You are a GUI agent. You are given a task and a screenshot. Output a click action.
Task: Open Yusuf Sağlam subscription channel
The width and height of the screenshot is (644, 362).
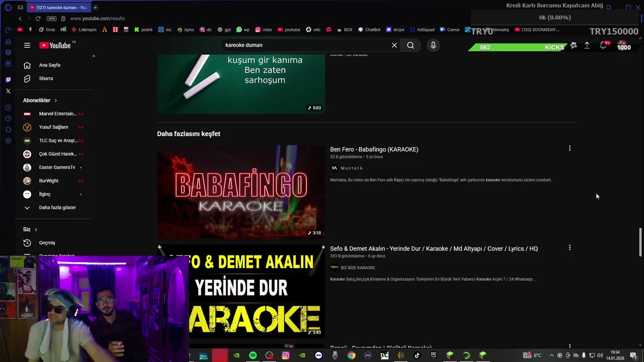(x=54, y=127)
